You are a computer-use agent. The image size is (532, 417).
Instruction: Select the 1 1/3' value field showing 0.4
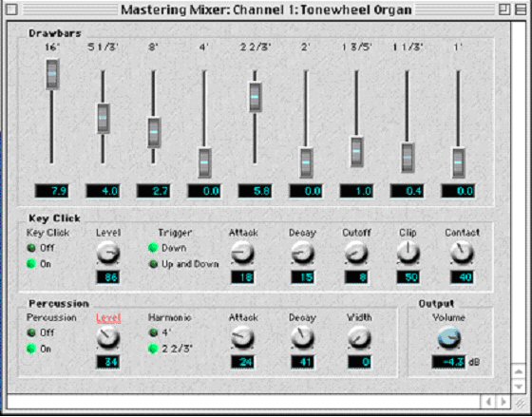(x=408, y=191)
